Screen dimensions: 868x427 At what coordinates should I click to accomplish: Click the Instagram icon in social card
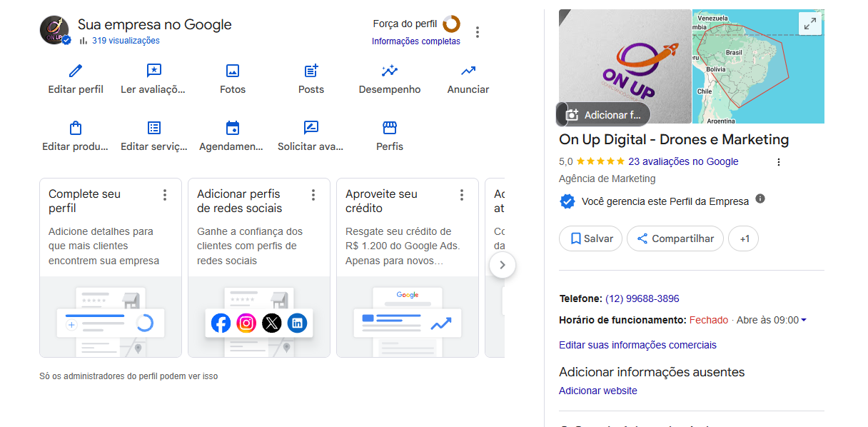(x=246, y=323)
